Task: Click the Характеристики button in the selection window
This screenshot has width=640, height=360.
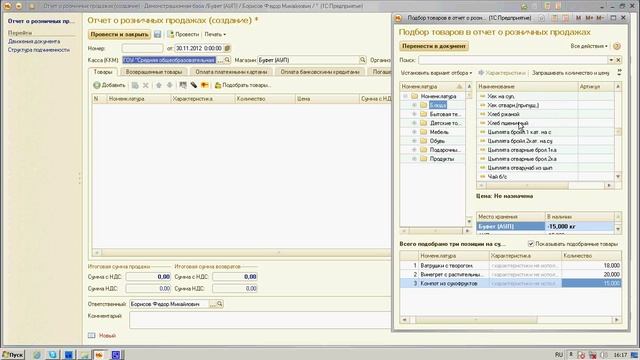Action: coord(501,73)
